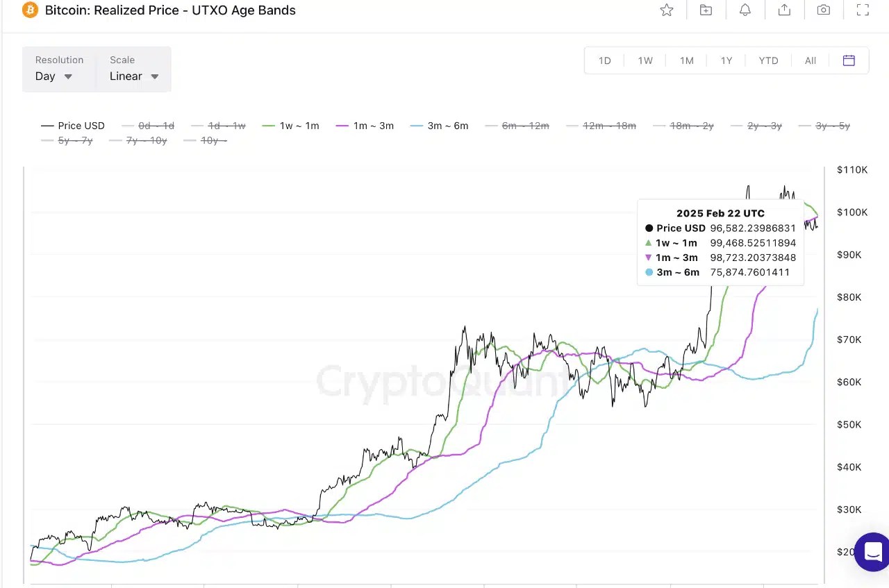Image resolution: width=889 pixels, height=588 pixels.
Task: Share the chart using the export icon
Action: click(x=784, y=10)
